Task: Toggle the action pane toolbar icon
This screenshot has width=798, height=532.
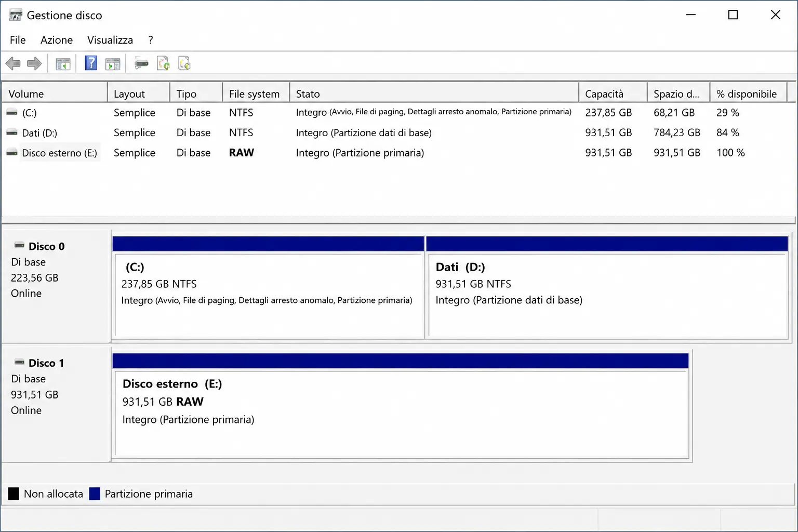Action: (x=112, y=64)
